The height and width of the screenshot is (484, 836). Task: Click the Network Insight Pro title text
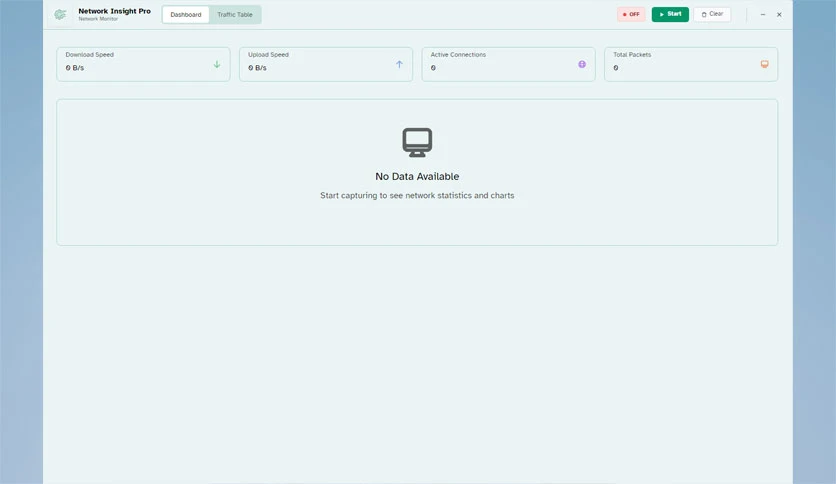point(115,11)
